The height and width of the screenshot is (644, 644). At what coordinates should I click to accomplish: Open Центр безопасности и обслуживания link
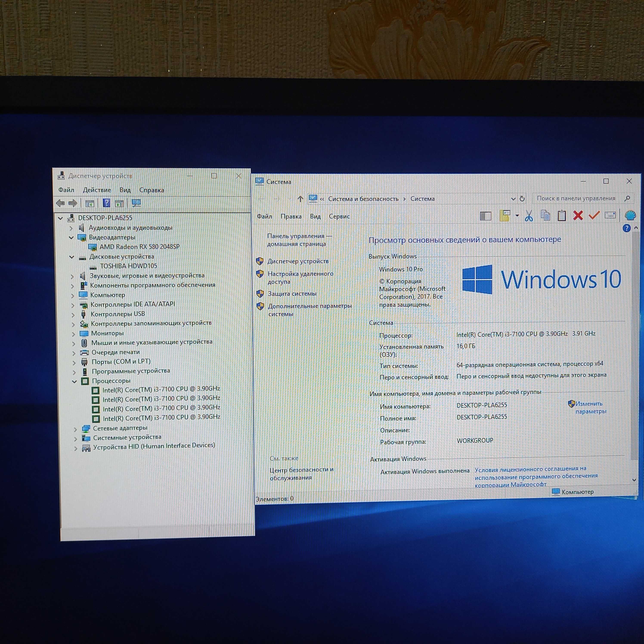(x=302, y=473)
